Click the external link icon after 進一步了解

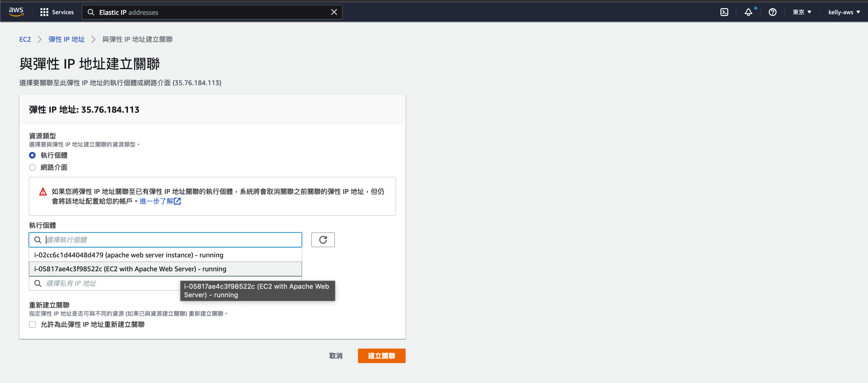coord(177,201)
